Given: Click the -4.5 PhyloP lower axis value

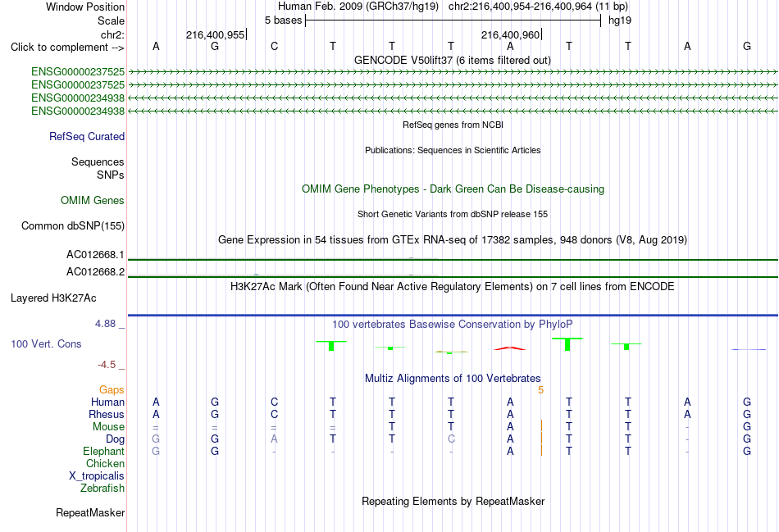Looking at the screenshot, I should [107, 365].
